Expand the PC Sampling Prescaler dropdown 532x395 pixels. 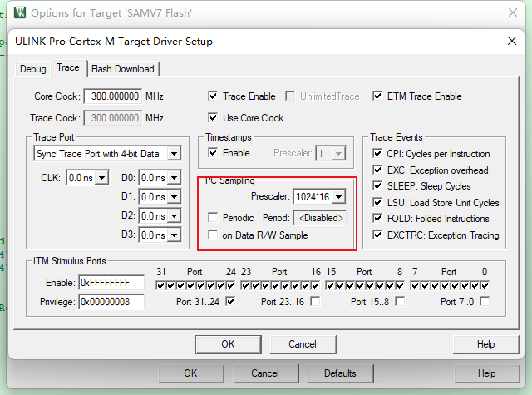click(339, 197)
